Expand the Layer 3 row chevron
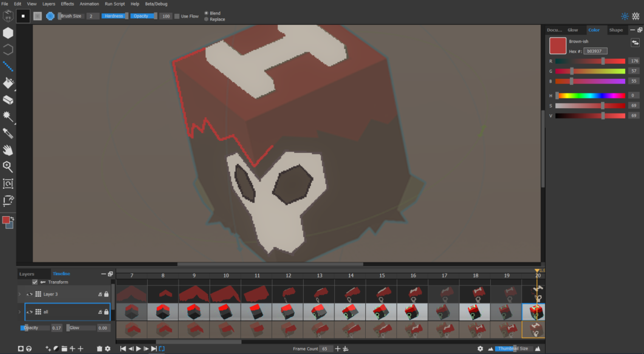644x354 pixels. 19,294
